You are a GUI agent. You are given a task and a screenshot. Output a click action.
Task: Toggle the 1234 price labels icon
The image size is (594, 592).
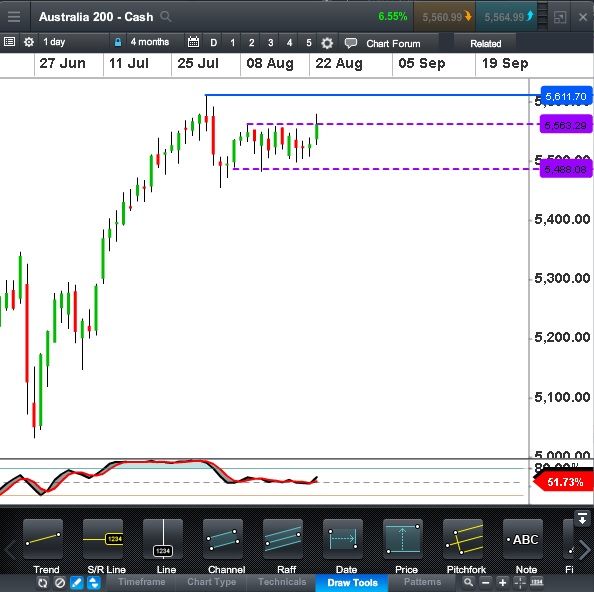(536, 582)
